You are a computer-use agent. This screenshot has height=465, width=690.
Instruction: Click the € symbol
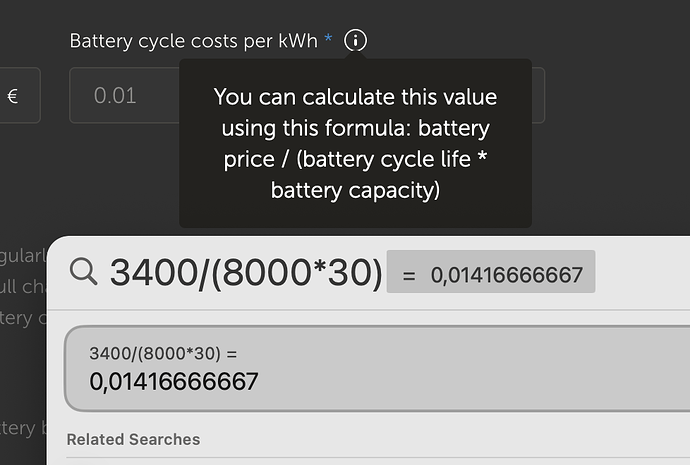(13, 96)
